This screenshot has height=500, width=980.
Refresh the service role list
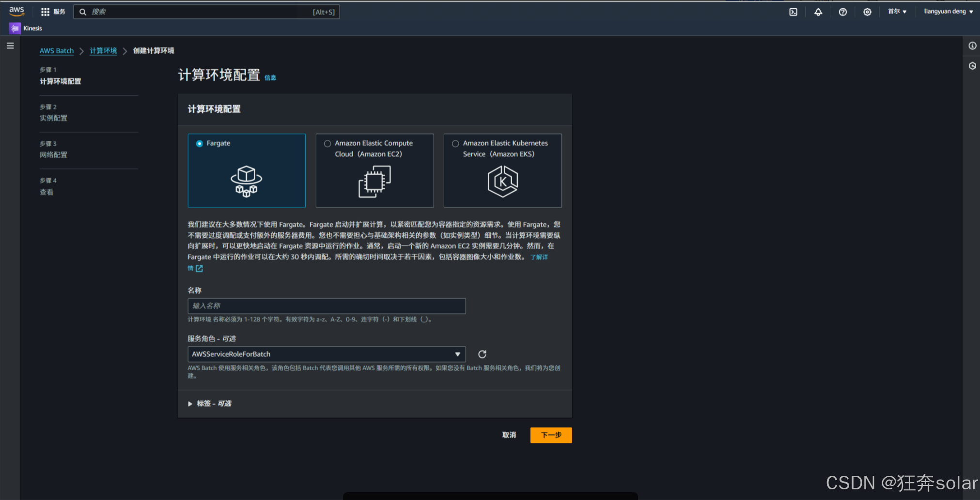pos(482,354)
